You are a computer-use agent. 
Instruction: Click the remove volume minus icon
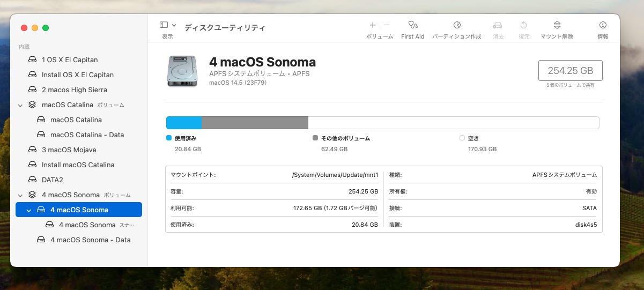point(387,25)
